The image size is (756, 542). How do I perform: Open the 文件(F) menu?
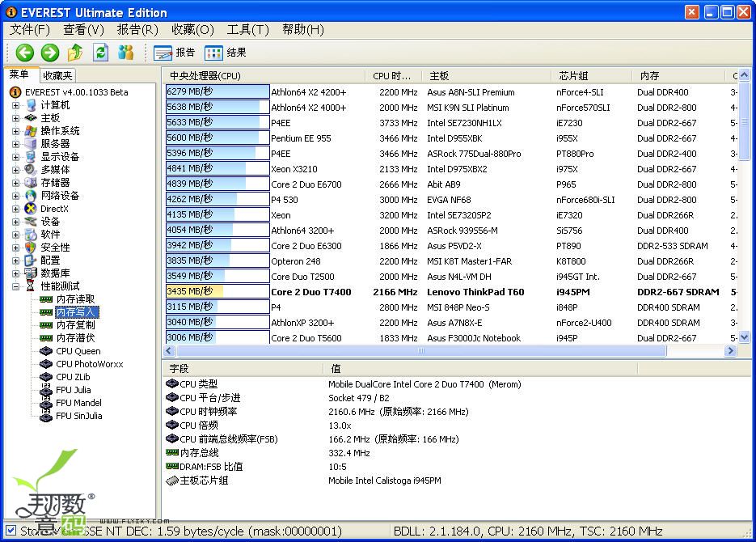(30, 30)
